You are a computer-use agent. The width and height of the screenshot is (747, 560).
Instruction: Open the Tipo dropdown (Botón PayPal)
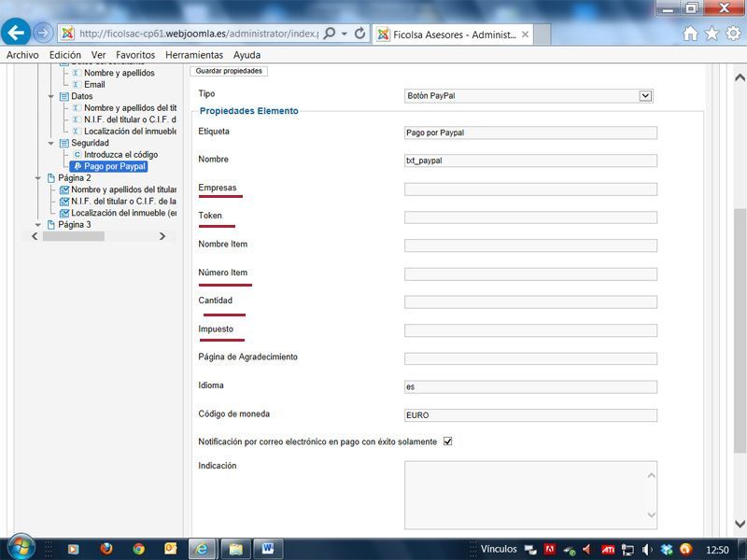(x=529, y=96)
